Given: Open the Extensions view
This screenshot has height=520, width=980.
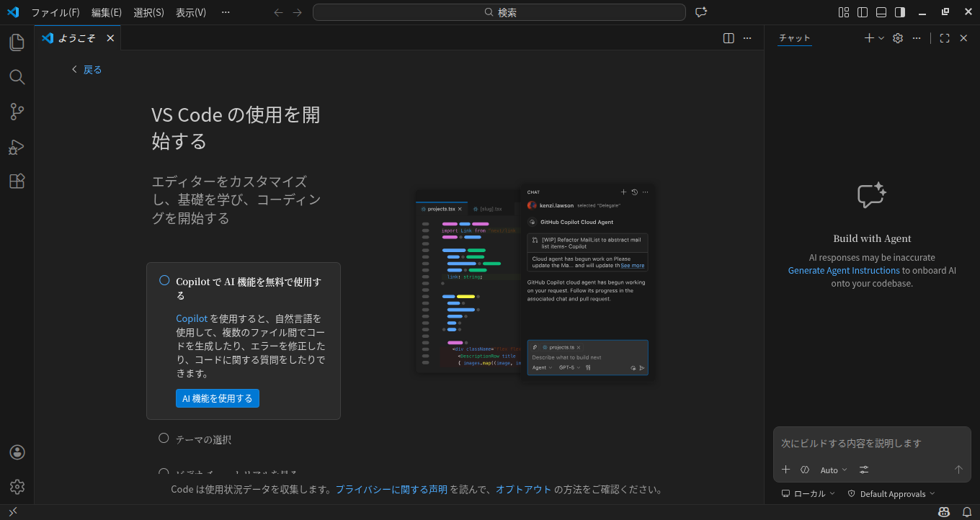Looking at the screenshot, I should tap(17, 181).
